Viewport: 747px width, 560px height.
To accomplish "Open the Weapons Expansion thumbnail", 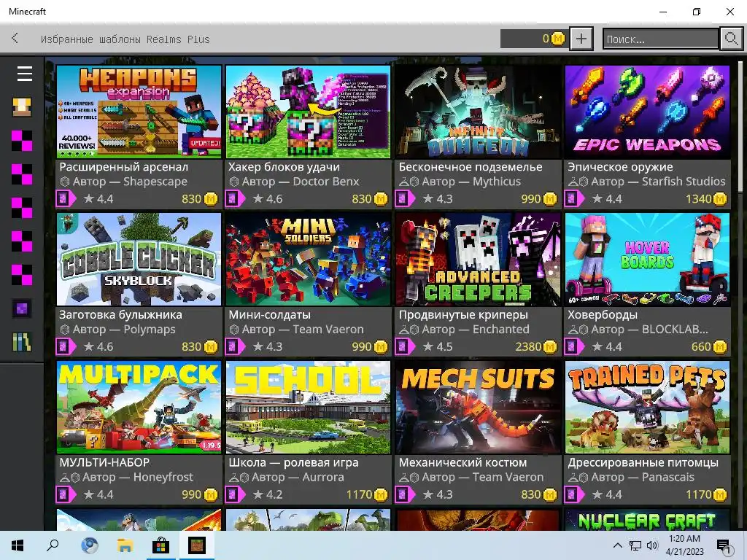I will pos(139,112).
